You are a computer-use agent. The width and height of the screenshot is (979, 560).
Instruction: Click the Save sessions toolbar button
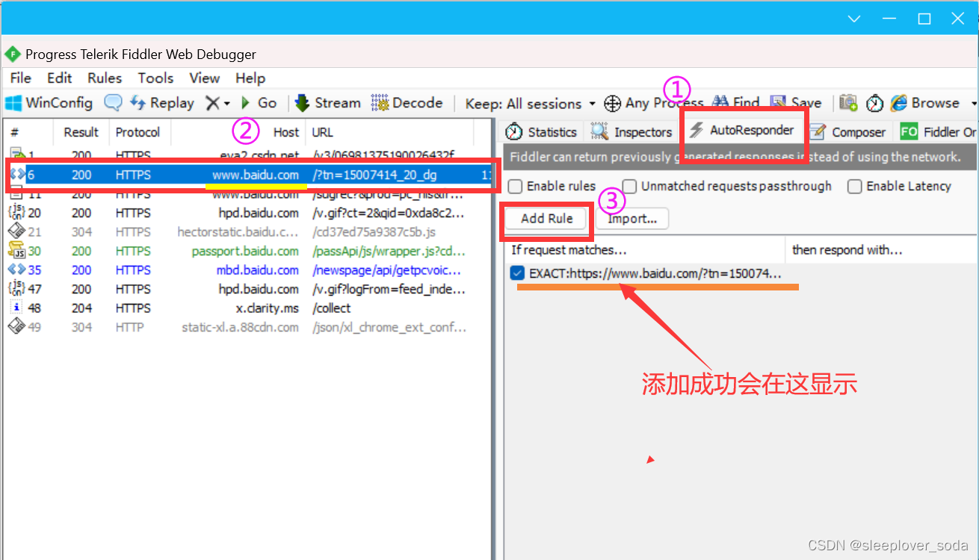pyautogui.click(x=796, y=103)
